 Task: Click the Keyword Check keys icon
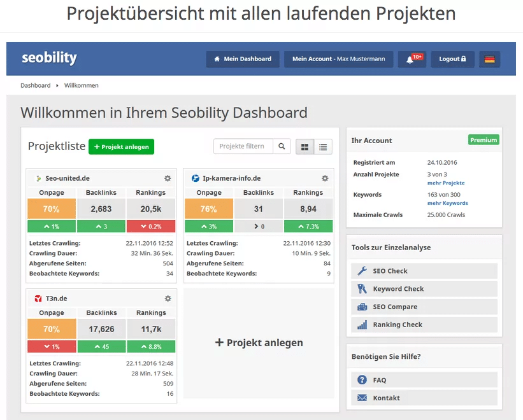pos(362,289)
